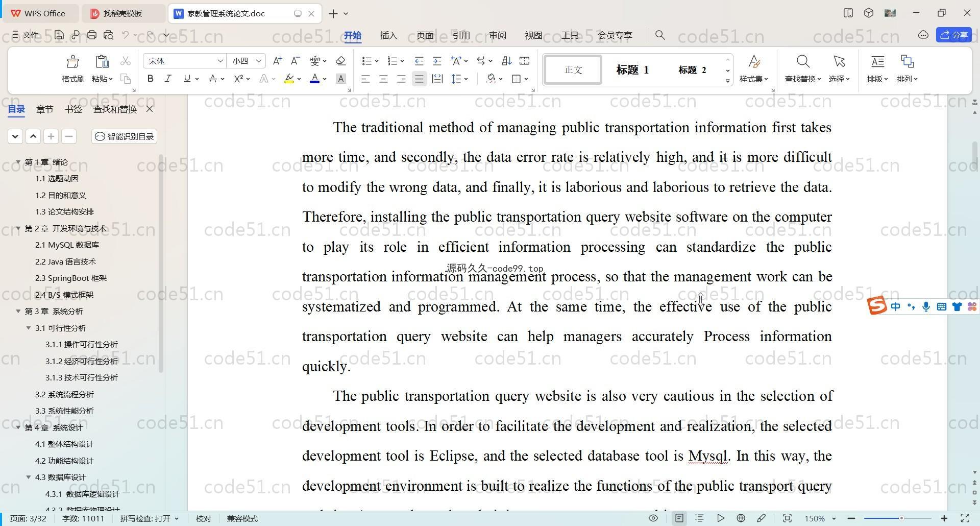
Task: Toggle eye protection mode icon in status bar
Action: click(x=653, y=518)
